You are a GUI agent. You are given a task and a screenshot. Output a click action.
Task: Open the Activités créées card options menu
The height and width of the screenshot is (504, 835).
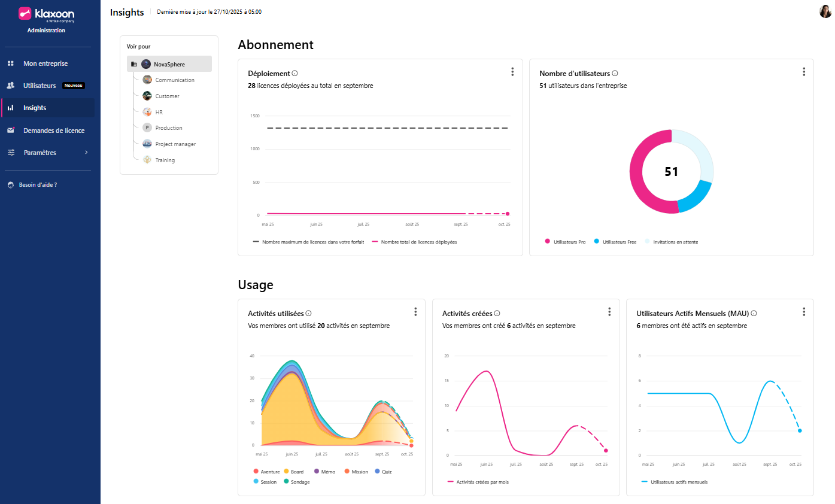click(609, 312)
